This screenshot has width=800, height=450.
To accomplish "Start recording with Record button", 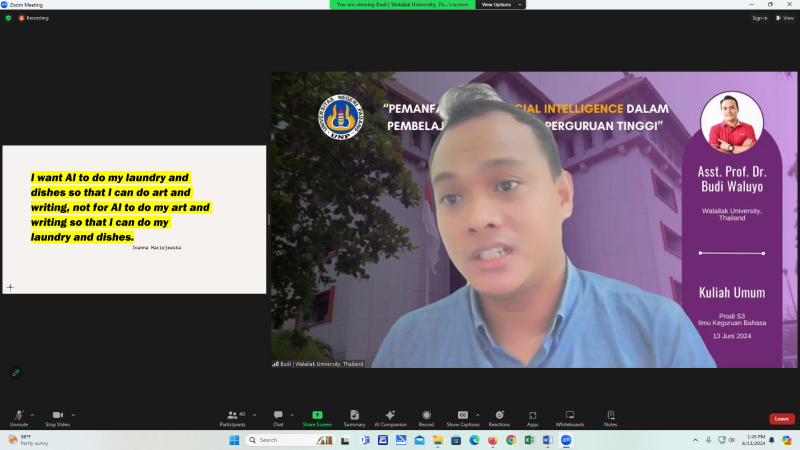I will [x=426, y=418].
